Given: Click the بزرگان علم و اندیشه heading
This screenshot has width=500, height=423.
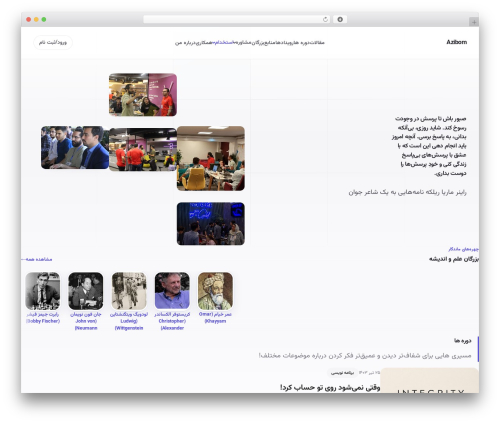Looking at the screenshot, I should (454, 259).
